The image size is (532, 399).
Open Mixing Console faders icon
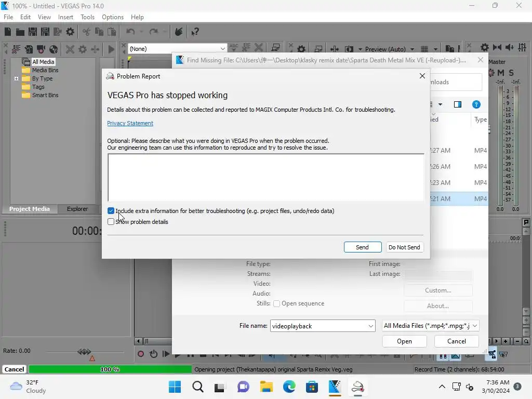click(522, 47)
